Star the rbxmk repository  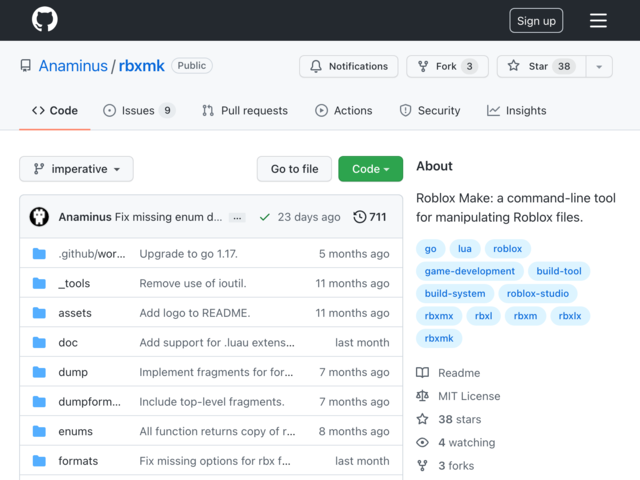pos(541,66)
